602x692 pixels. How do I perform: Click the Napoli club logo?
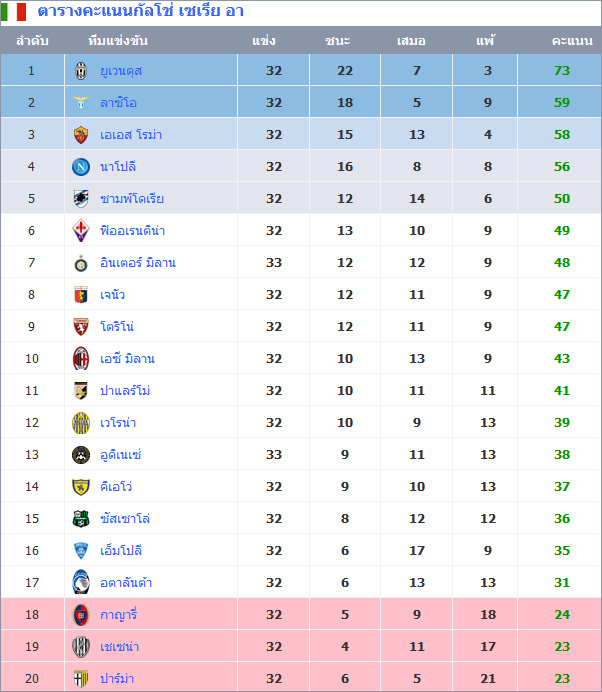click(x=81, y=166)
